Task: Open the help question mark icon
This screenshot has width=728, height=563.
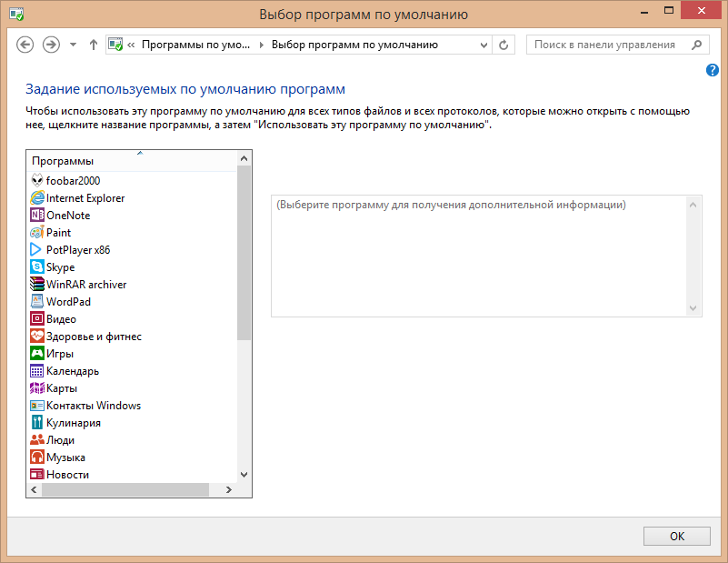Action: (x=713, y=70)
